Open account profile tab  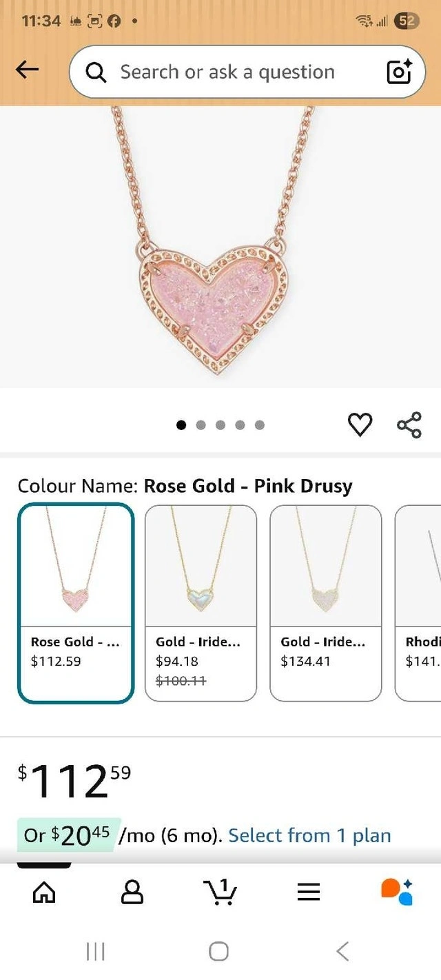click(x=132, y=892)
